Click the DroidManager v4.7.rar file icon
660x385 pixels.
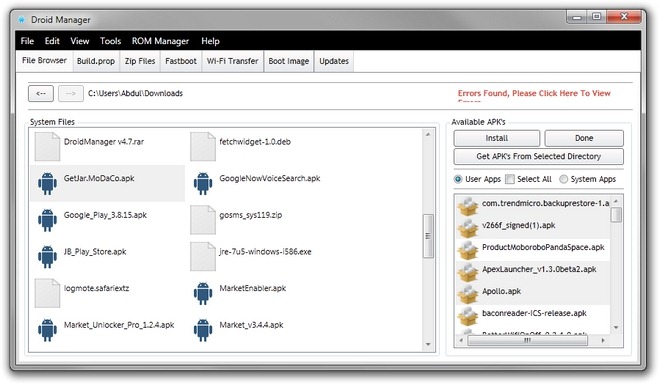tap(47, 146)
